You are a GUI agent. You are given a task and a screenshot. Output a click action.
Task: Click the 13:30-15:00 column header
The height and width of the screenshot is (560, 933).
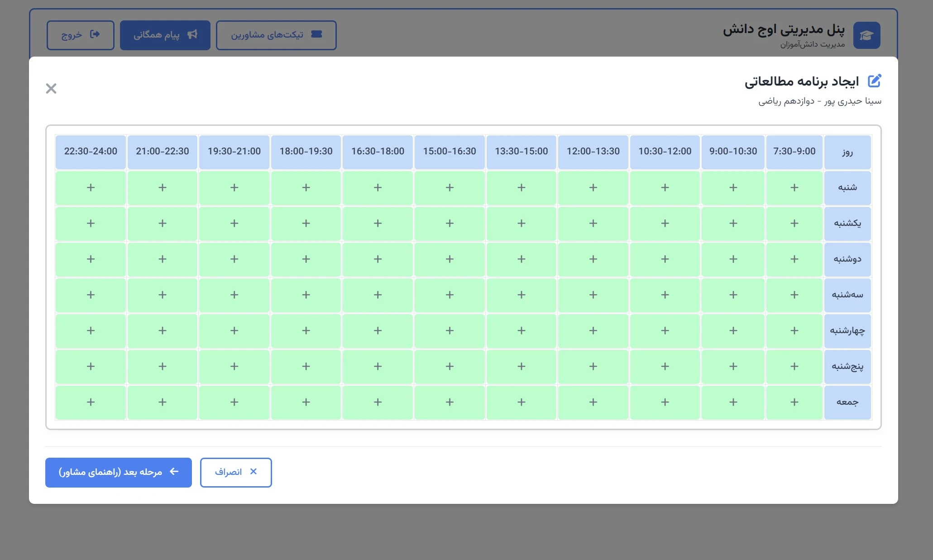(522, 152)
